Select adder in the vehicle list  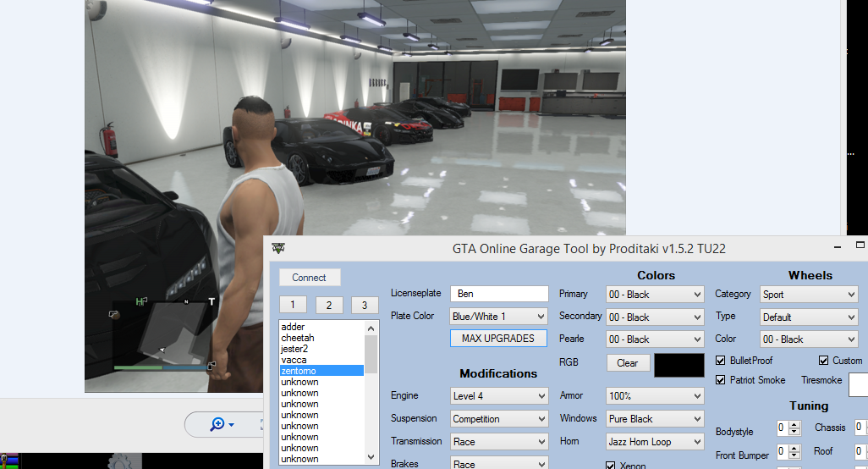pyautogui.click(x=321, y=327)
